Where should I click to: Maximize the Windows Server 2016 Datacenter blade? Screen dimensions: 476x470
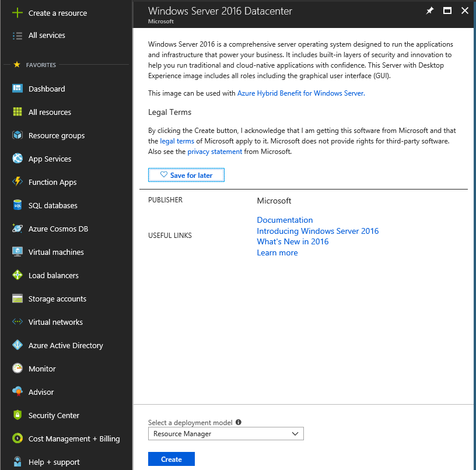447,11
